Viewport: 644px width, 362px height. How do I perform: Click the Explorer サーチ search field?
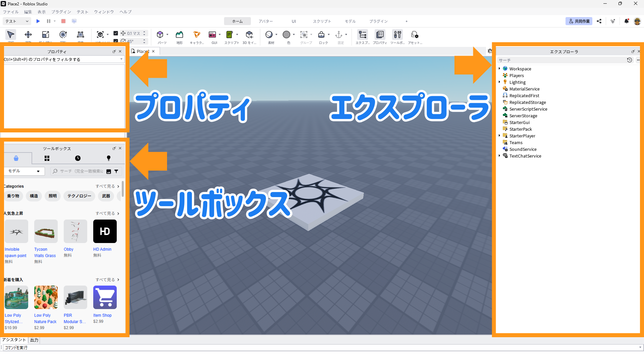point(560,60)
